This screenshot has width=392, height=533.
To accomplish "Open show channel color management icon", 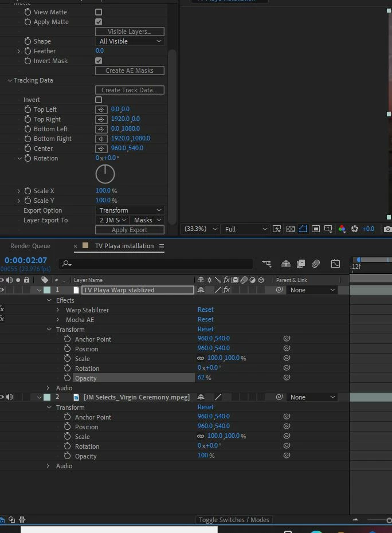I will 342,229.
